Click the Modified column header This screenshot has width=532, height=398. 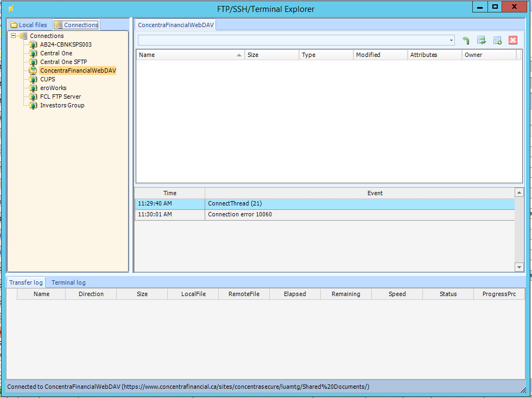[x=380, y=55]
